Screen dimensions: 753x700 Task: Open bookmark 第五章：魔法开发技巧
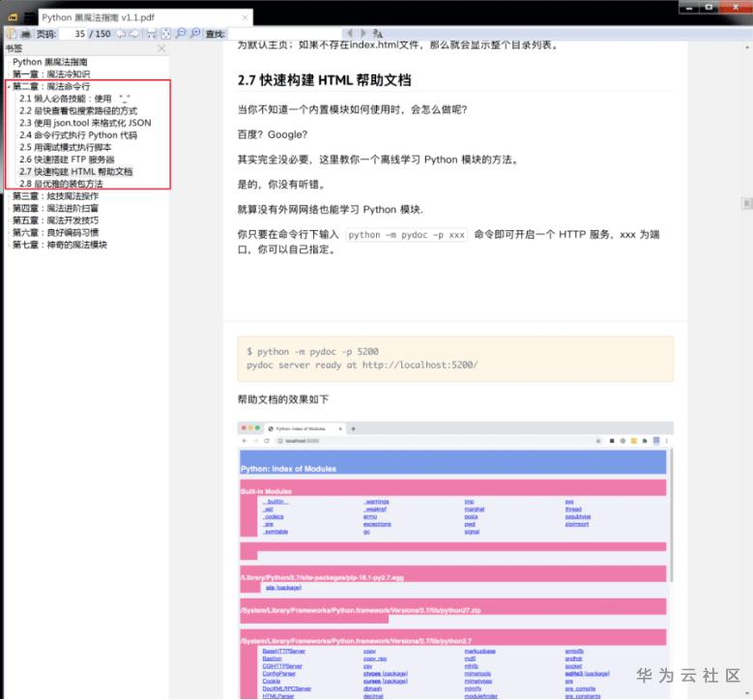56,220
